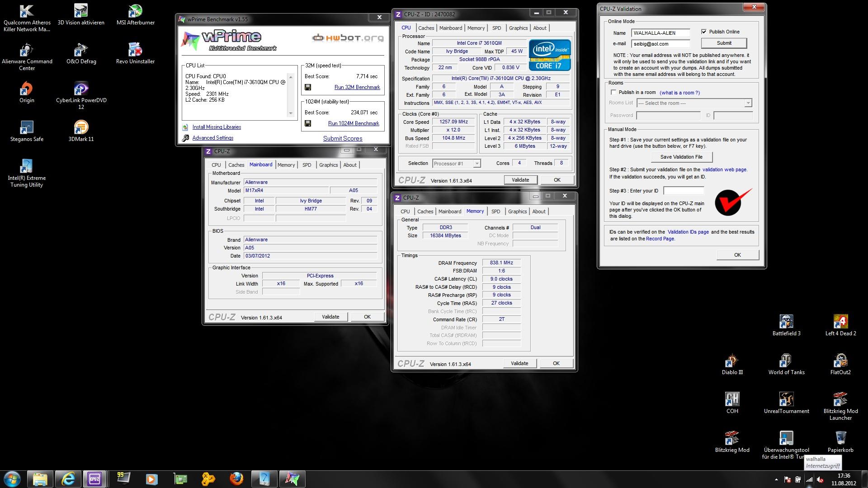868x488 pixels.
Task: Open Internet Explorer from the taskbar
Action: [x=68, y=479]
